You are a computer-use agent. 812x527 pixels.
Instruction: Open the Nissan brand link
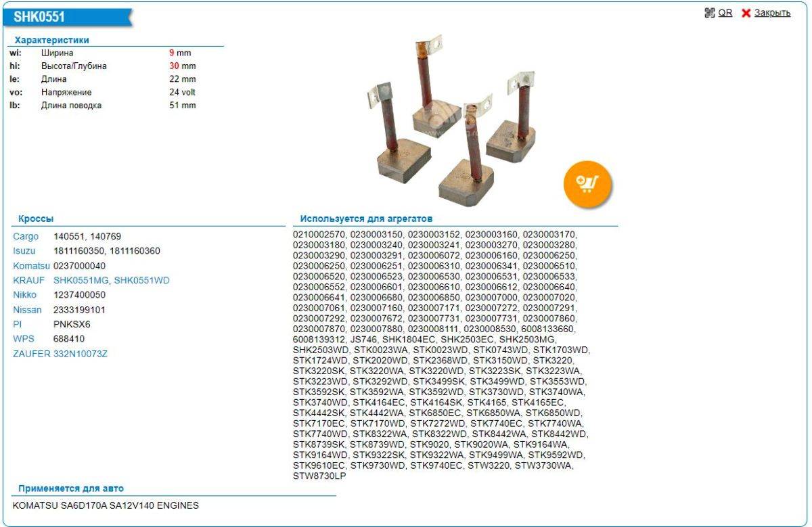tap(27, 310)
